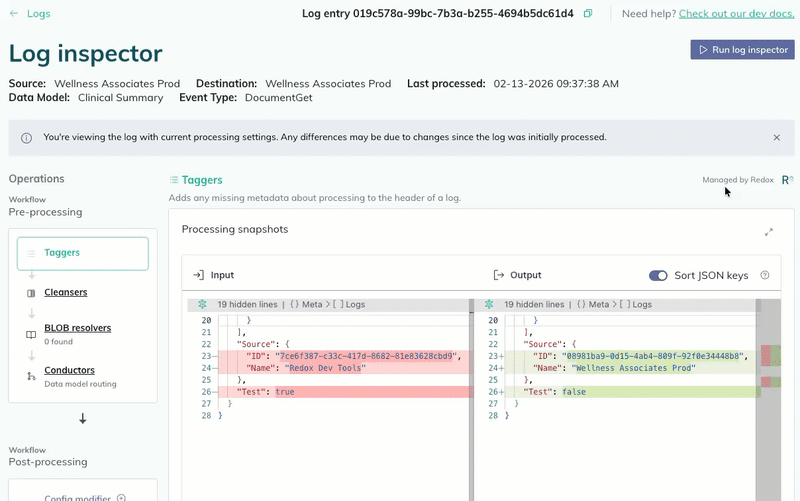Image resolution: width=800 pixels, height=501 pixels.
Task: Click the Source value Wellness Associates Prod
Action: click(x=117, y=84)
